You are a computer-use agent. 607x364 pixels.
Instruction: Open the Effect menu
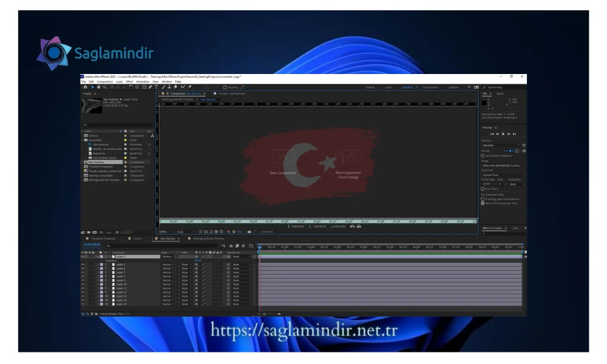[x=129, y=82]
